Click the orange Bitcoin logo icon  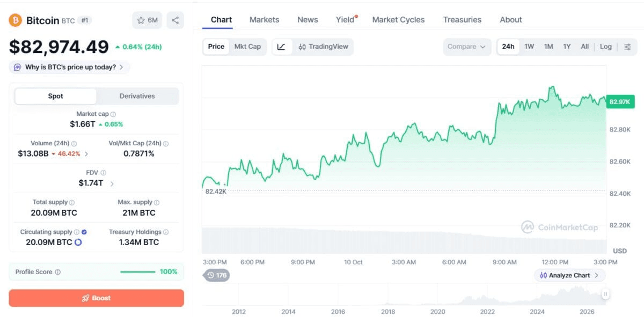click(x=16, y=20)
